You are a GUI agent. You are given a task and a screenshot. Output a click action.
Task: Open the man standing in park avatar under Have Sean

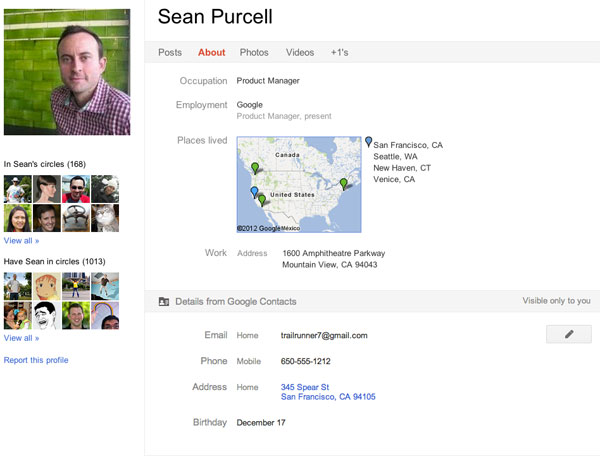18,286
